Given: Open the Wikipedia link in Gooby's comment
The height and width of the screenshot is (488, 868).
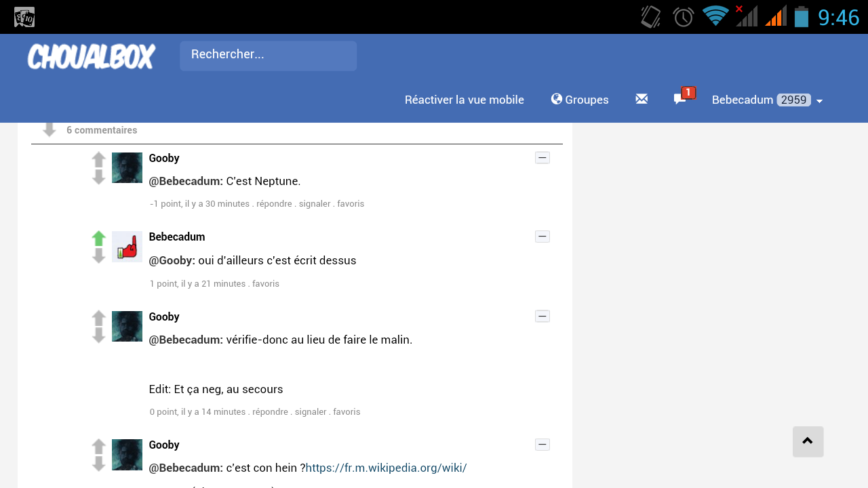Looking at the screenshot, I should coord(386,468).
